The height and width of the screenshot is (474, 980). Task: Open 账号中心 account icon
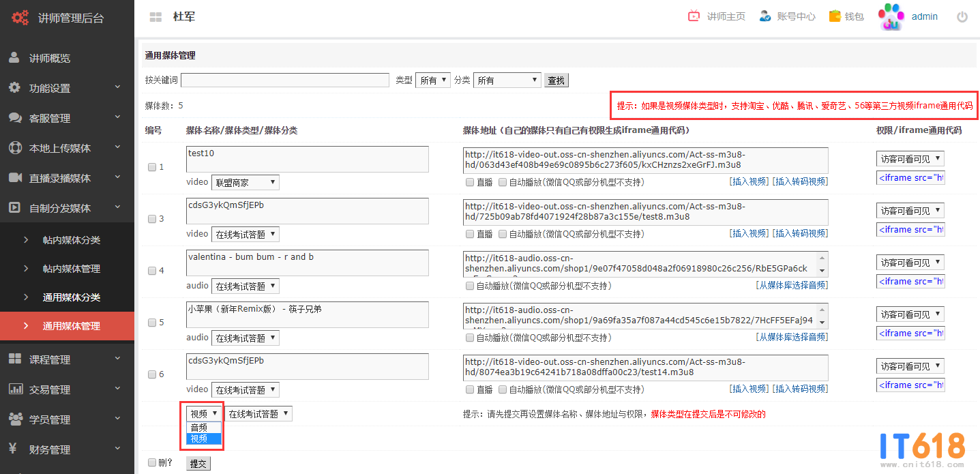[x=765, y=16]
